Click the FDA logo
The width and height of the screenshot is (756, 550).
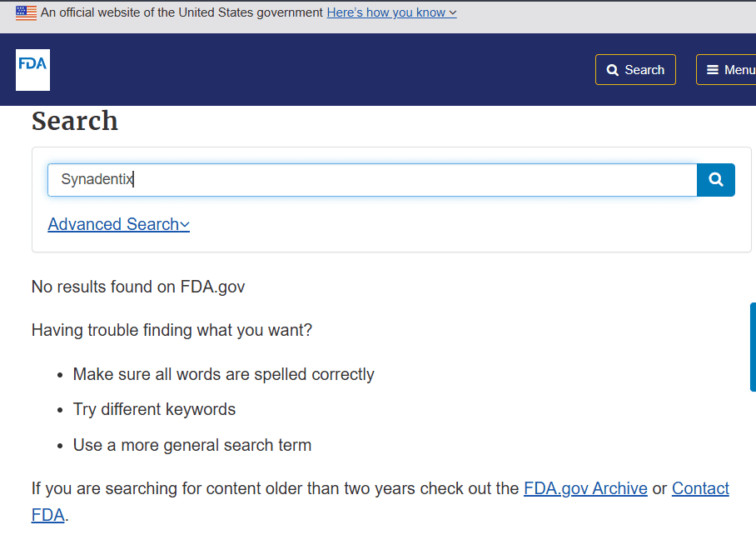coord(32,70)
